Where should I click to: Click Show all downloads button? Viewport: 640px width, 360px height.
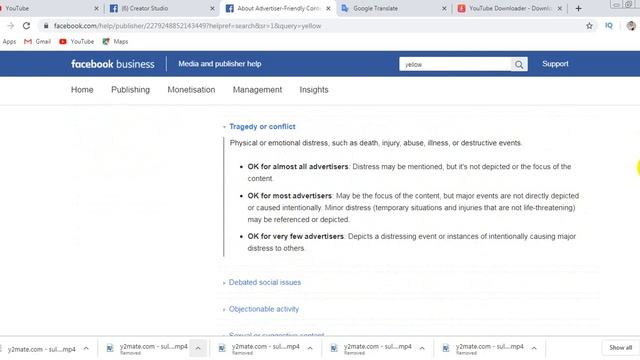[620, 348]
